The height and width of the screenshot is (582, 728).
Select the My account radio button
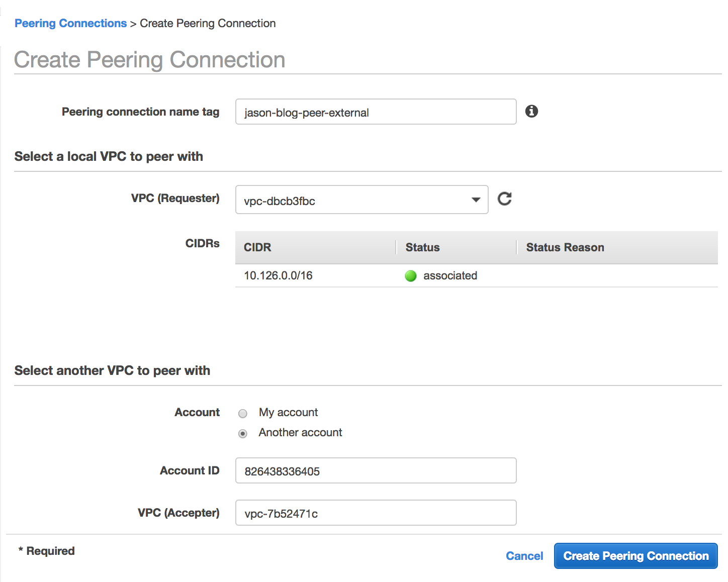(x=243, y=414)
